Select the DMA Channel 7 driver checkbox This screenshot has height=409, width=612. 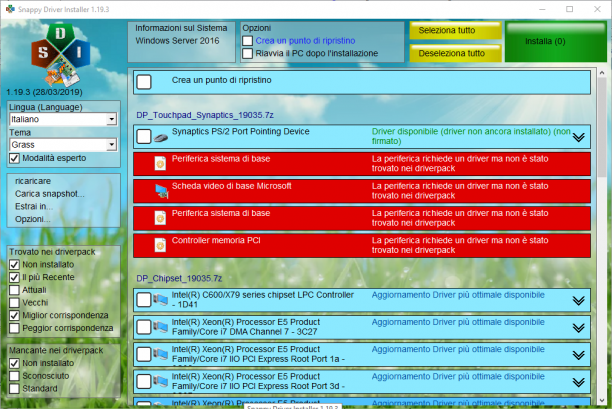click(x=144, y=327)
